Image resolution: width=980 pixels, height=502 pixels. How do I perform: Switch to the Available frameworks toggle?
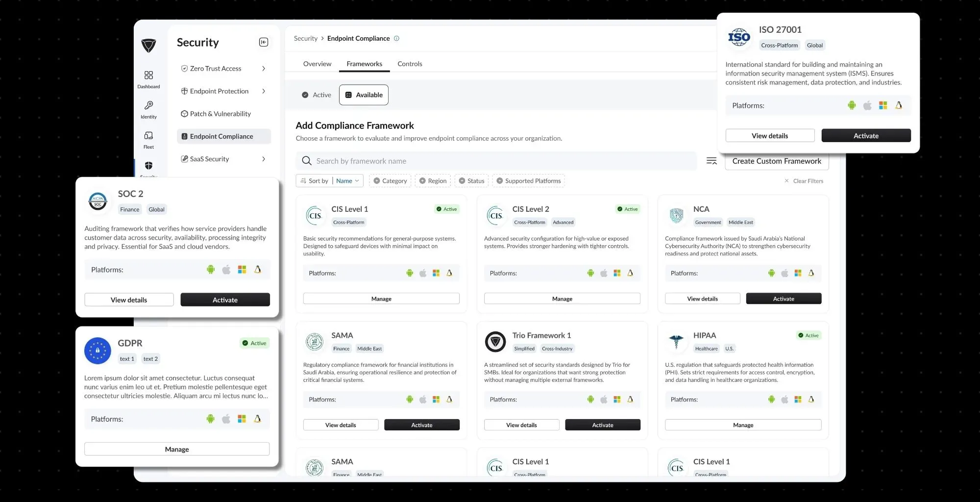coord(364,95)
